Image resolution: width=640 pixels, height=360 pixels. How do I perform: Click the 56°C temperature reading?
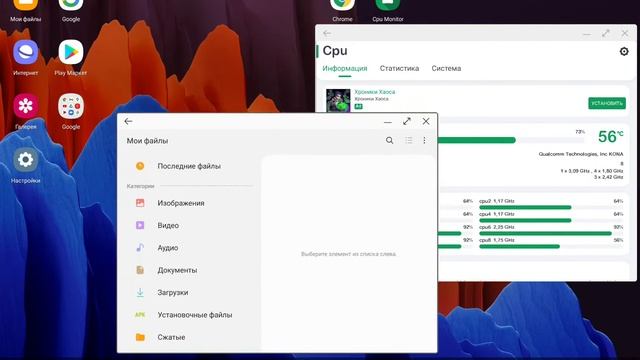[611, 137]
